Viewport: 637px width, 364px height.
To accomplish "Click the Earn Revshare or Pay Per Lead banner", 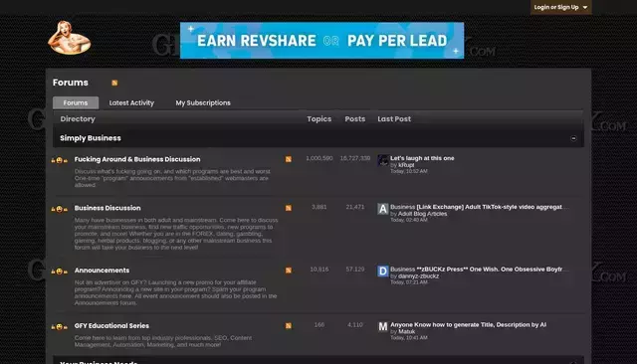I will pos(321,40).
